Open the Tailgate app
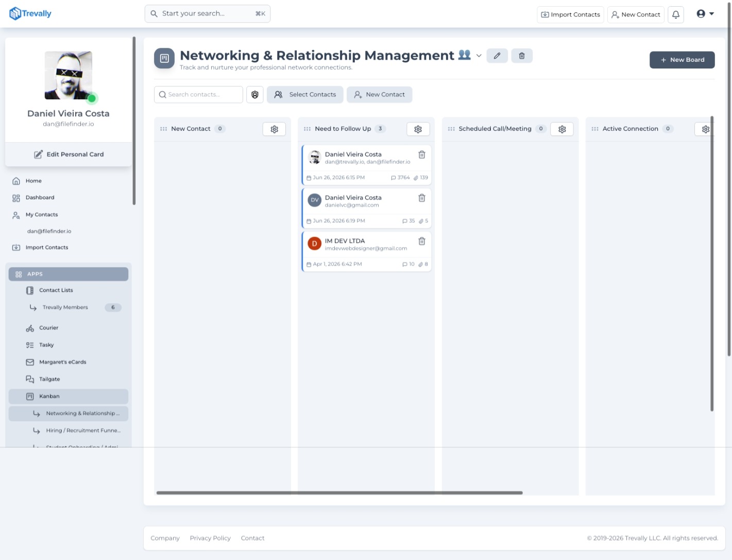The height and width of the screenshot is (560, 732). [49, 379]
